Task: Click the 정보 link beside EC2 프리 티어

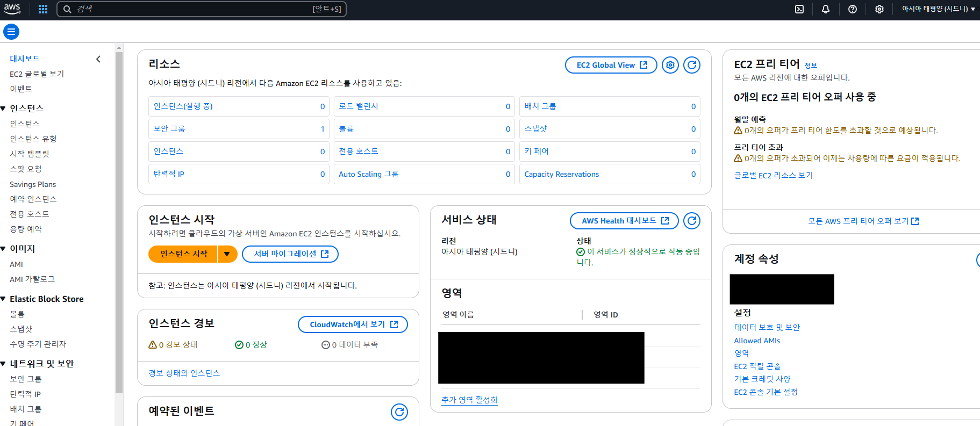Action: click(811, 66)
